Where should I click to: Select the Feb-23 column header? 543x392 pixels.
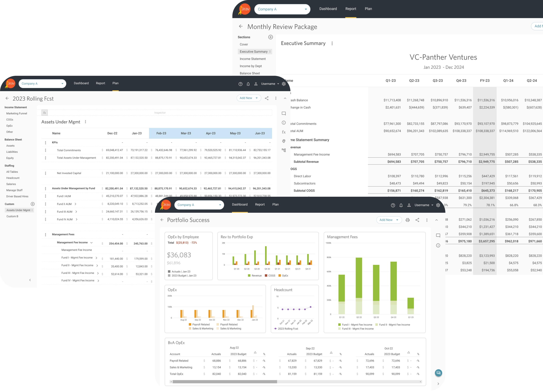point(161,133)
